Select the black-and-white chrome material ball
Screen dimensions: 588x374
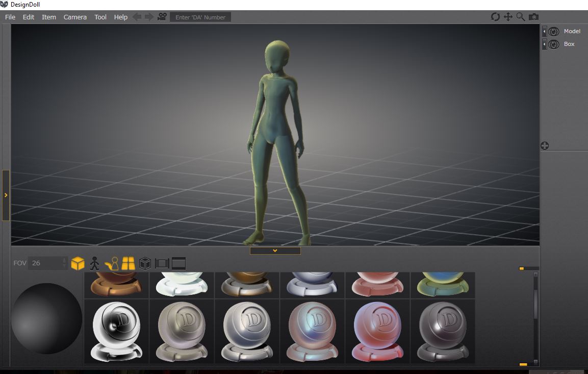coord(117,331)
